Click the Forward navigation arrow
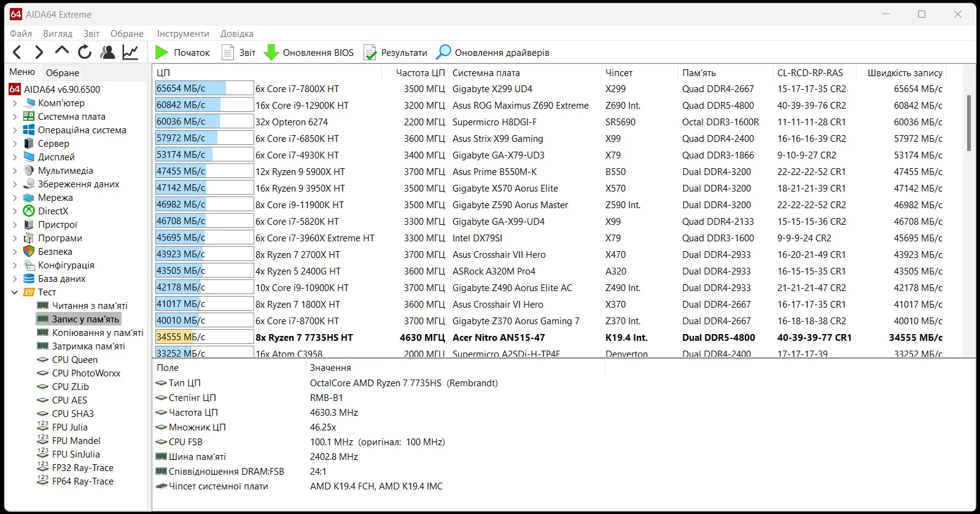Viewport: 980px width, 514px height. coord(39,52)
